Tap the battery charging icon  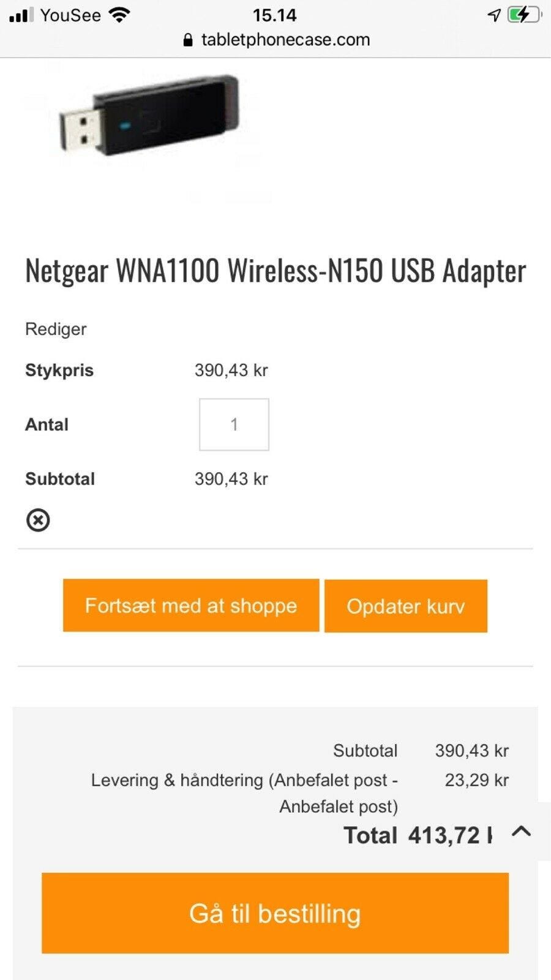tap(524, 15)
